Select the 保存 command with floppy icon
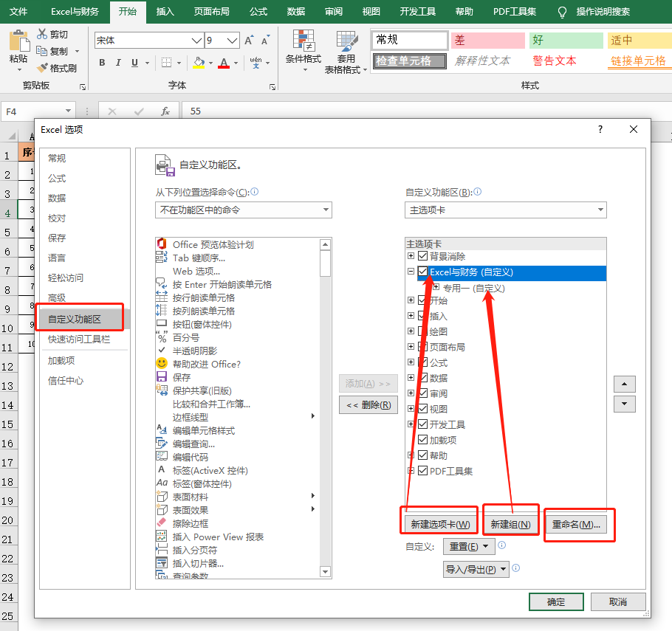 pyautogui.click(x=238, y=377)
